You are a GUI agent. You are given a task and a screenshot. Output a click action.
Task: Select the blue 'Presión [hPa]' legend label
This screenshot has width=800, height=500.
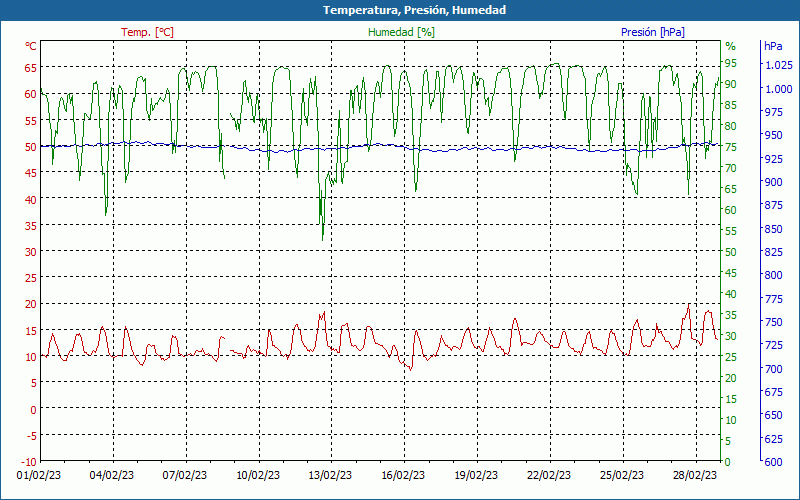tap(653, 32)
